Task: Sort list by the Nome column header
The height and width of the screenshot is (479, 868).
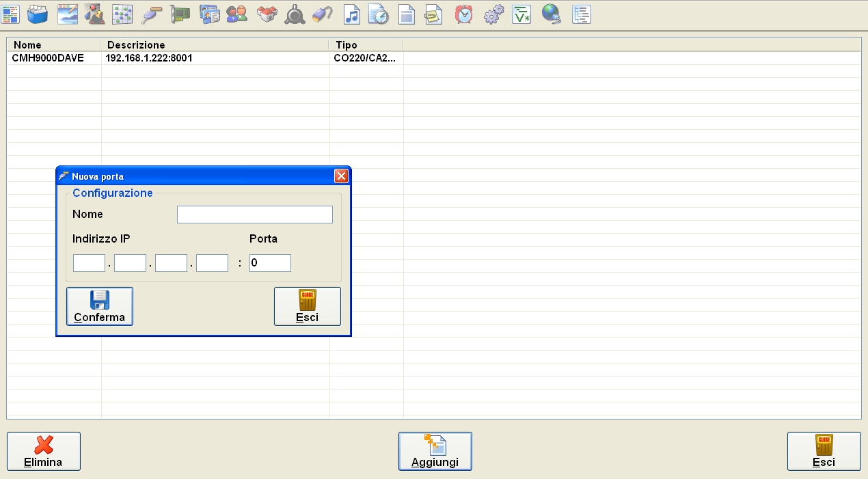Action: (x=53, y=45)
